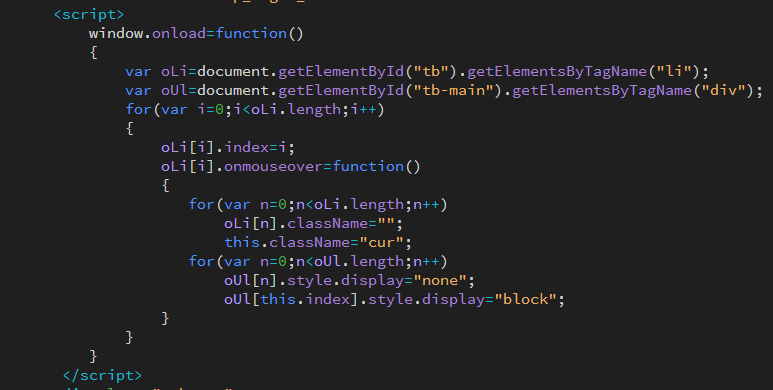Click className on the oLi[n] line

coord(328,224)
